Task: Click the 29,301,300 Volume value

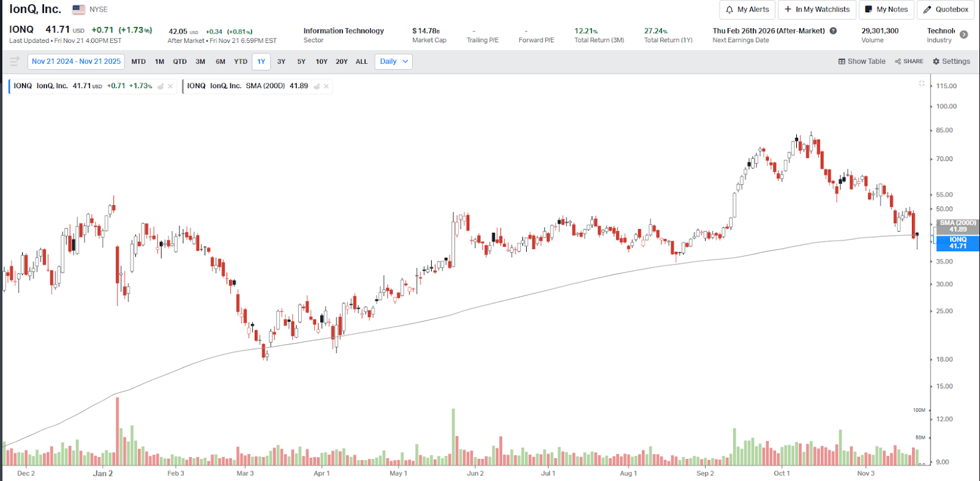Action: click(880, 31)
